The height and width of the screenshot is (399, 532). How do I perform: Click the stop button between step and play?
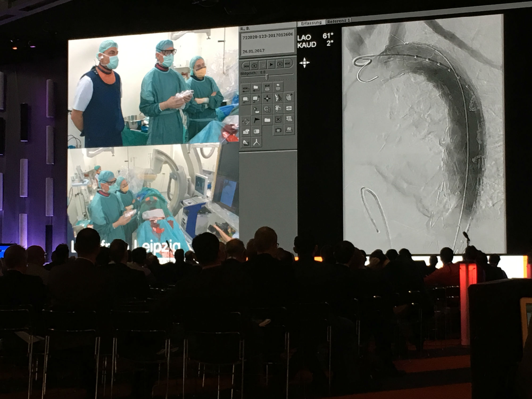263,65
